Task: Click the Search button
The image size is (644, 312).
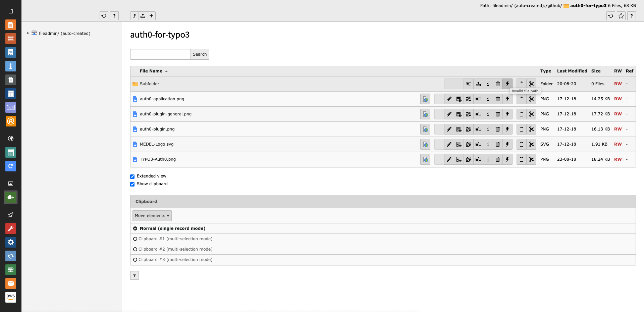Action: 200,54
